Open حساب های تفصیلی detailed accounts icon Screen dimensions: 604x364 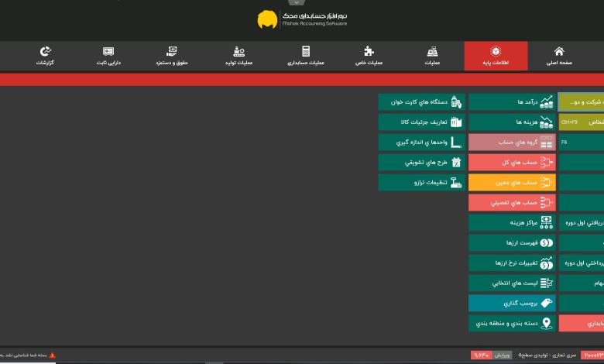pyautogui.click(x=546, y=202)
